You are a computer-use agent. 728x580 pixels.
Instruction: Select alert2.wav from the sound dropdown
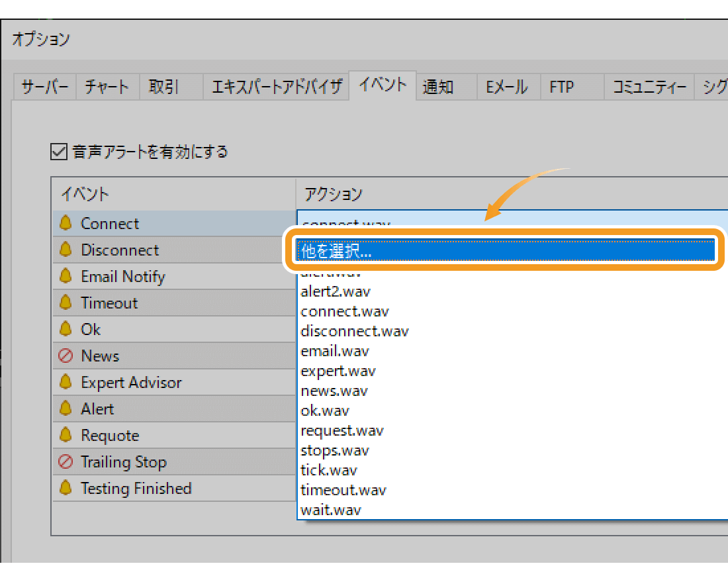point(334,291)
